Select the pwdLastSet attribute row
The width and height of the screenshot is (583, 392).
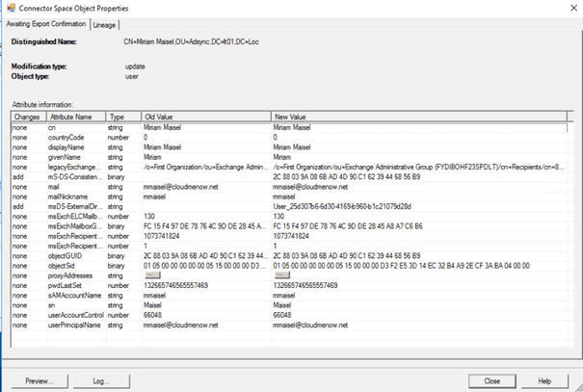coord(76,286)
